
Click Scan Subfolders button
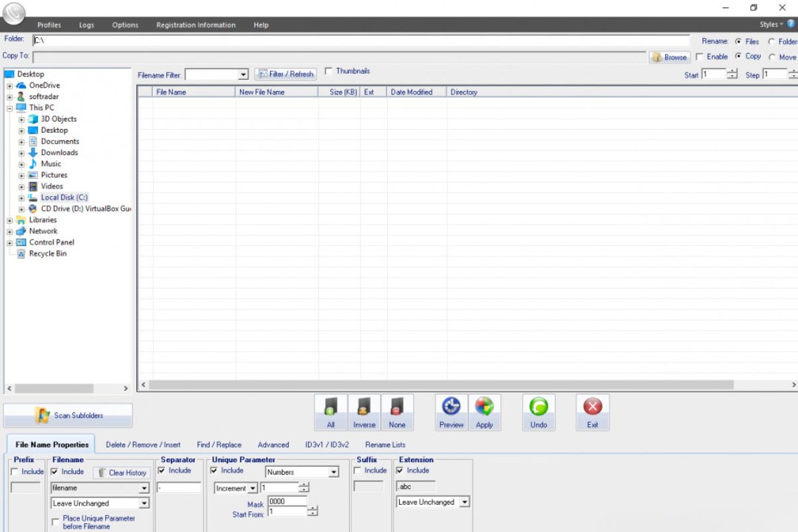pos(68,416)
